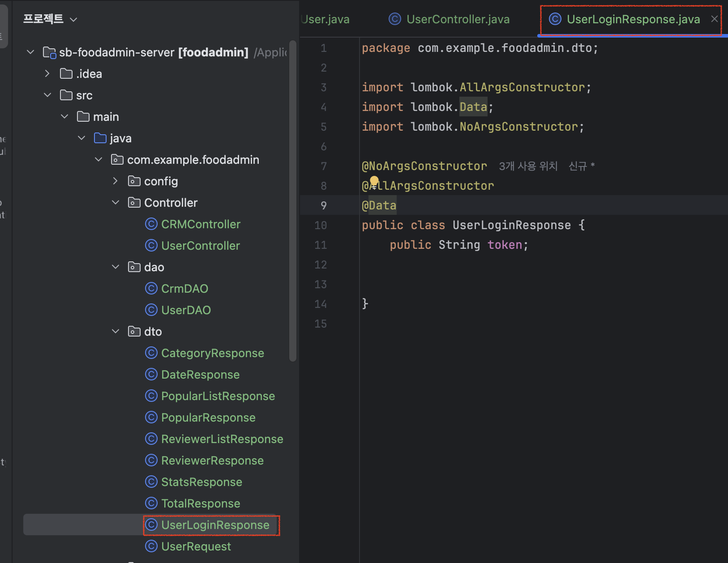The height and width of the screenshot is (563, 728).
Task: Click the dto package icon
Action: tap(134, 331)
